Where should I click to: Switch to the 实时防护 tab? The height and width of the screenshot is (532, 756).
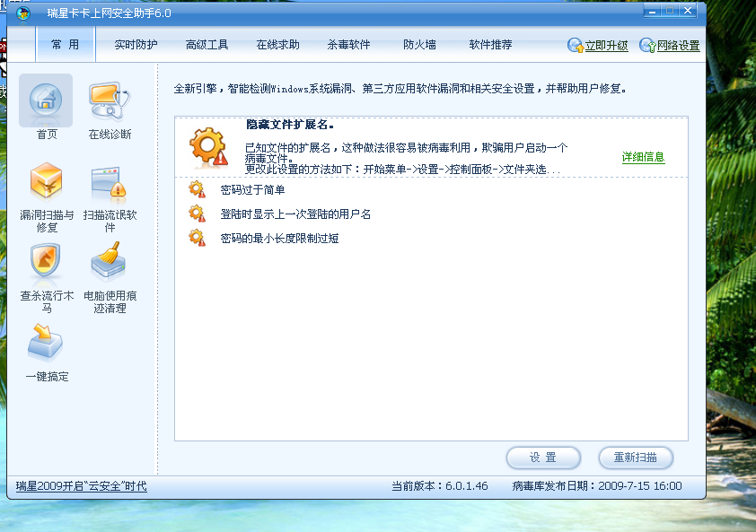pos(136,45)
